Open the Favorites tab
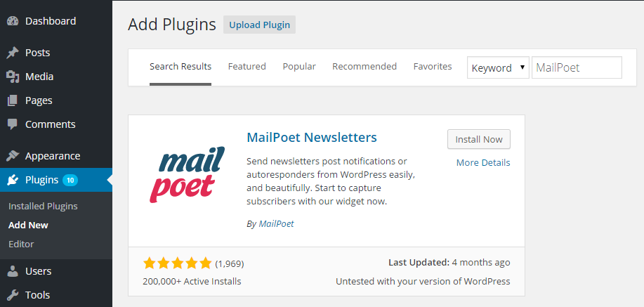This screenshot has width=644, height=307. (x=433, y=66)
